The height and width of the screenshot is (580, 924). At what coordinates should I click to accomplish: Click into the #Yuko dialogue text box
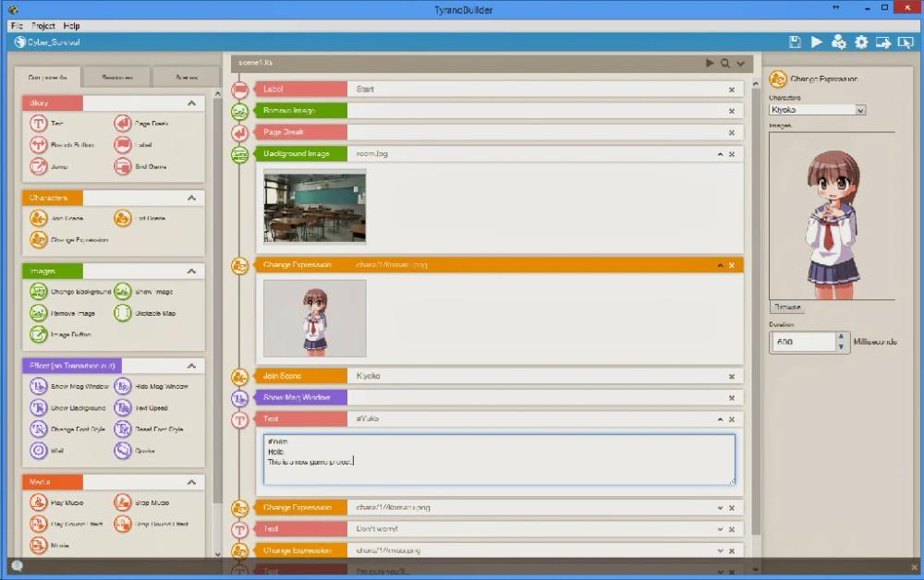[499, 459]
